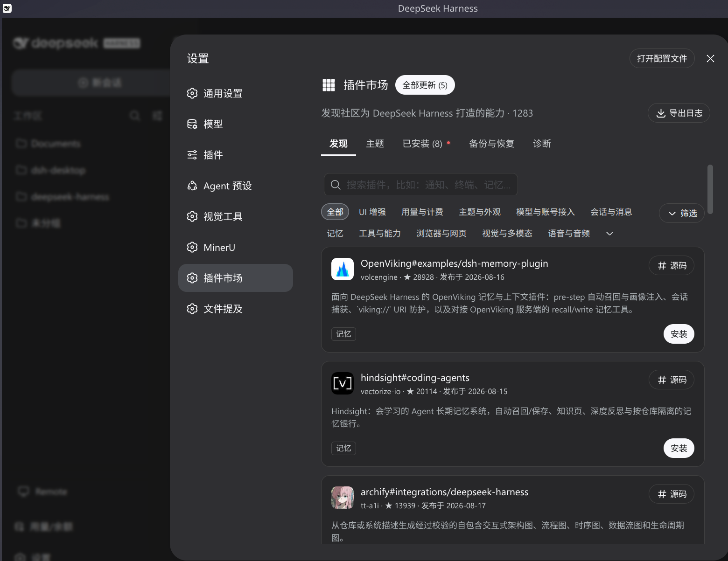Filter plugins by 主题与外观
Screen dimensions: 728x561
click(x=480, y=212)
